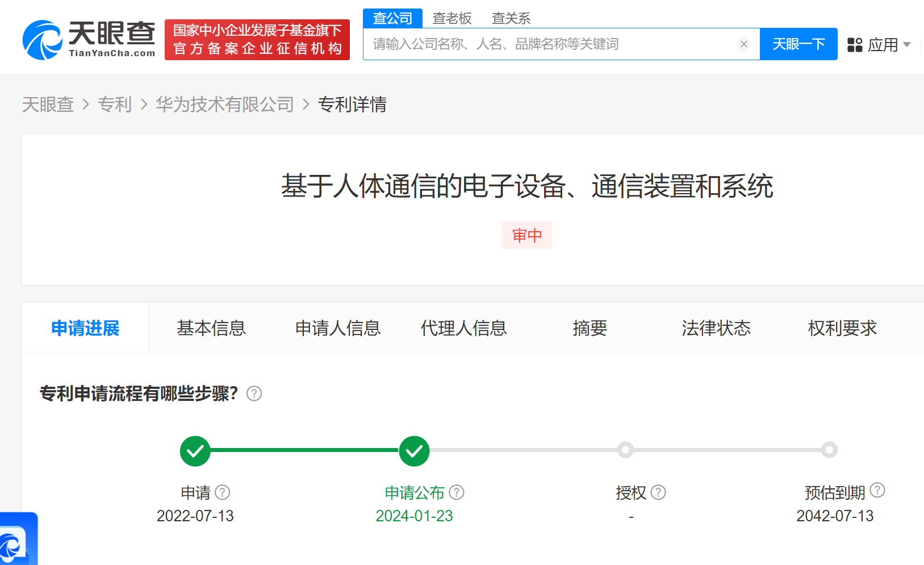Open the 权利要求 tab
924x565 pixels.
pyautogui.click(x=843, y=328)
